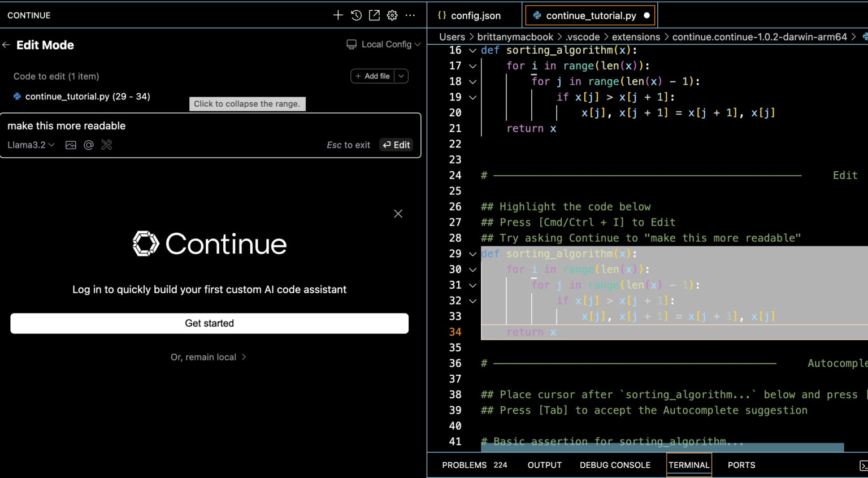Select continue_tutorial.py (29 - 34) code item

tap(82, 97)
